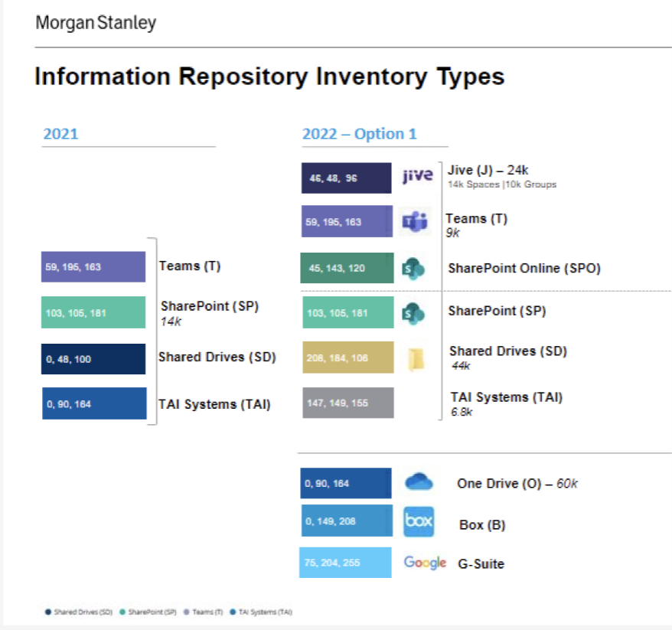
Task: Click 2022 'TAI Systems (TAI)' label
Action: point(506,397)
